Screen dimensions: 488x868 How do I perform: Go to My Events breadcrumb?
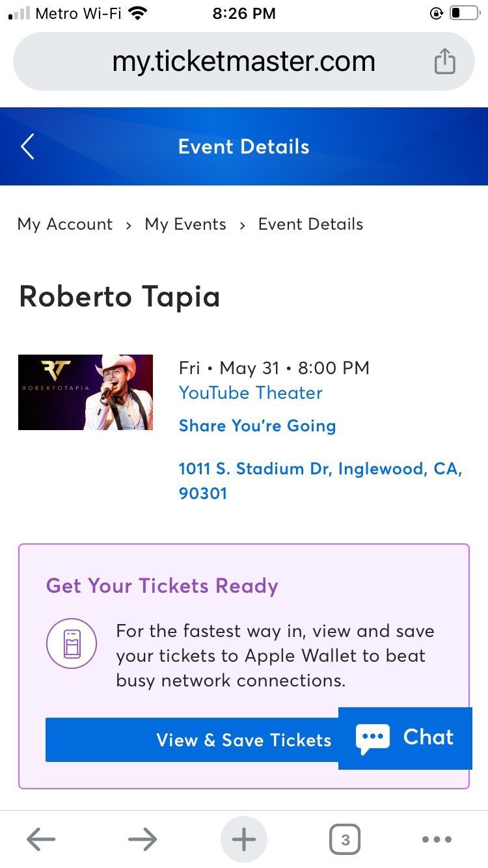click(185, 224)
